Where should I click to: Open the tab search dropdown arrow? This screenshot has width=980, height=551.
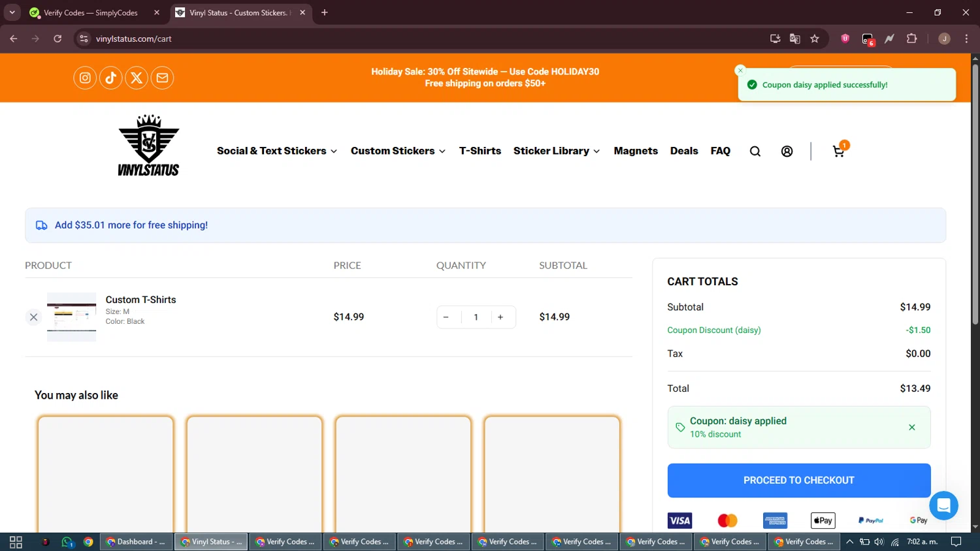click(12, 12)
